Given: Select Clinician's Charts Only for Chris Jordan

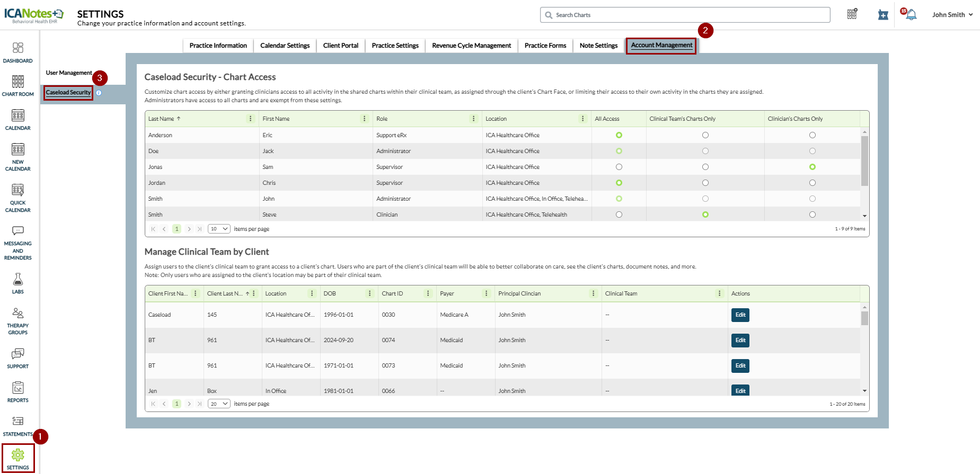Looking at the screenshot, I should (812, 183).
